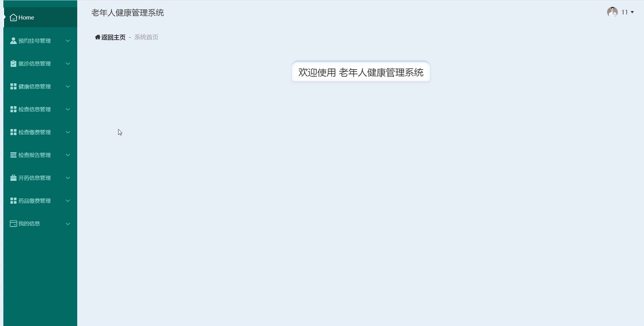Click the list icon beside 检查报告管理
This screenshot has width=644, height=326.
13,155
